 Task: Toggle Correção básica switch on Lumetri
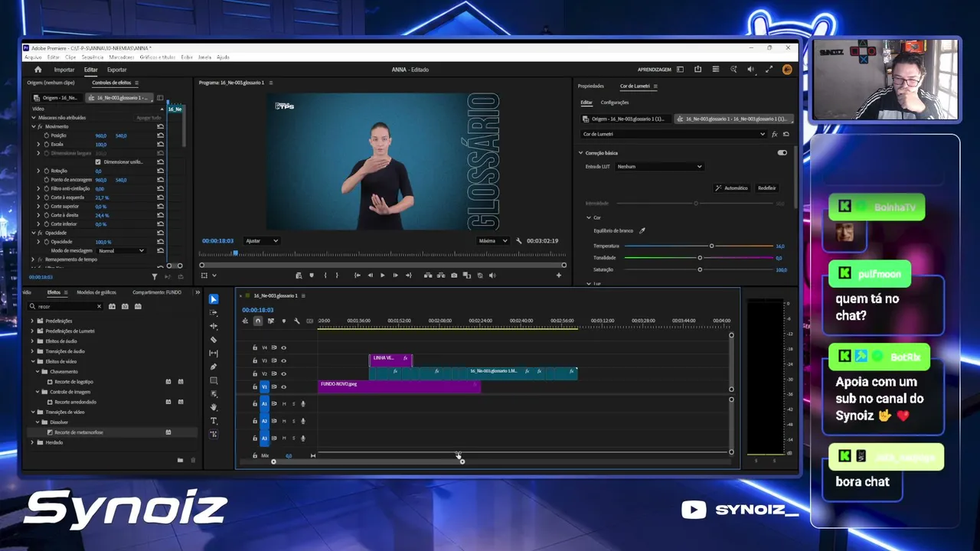click(x=782, y=152)
